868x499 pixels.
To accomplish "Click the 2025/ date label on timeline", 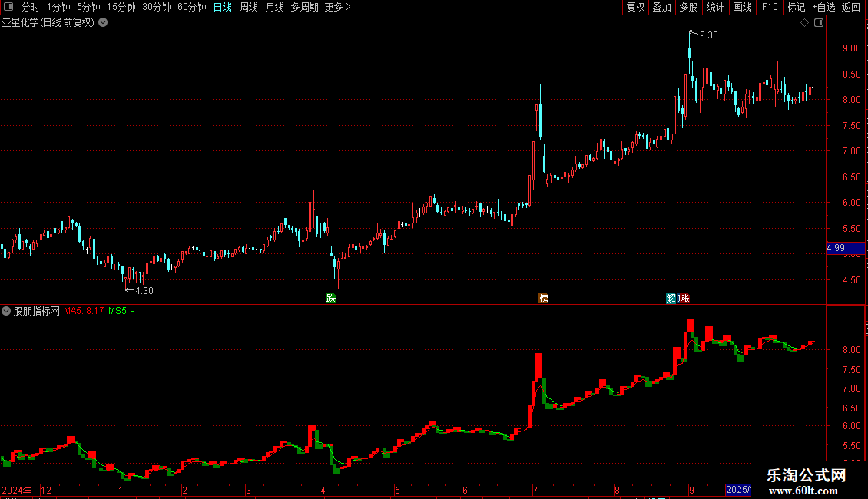I will 738,490.
